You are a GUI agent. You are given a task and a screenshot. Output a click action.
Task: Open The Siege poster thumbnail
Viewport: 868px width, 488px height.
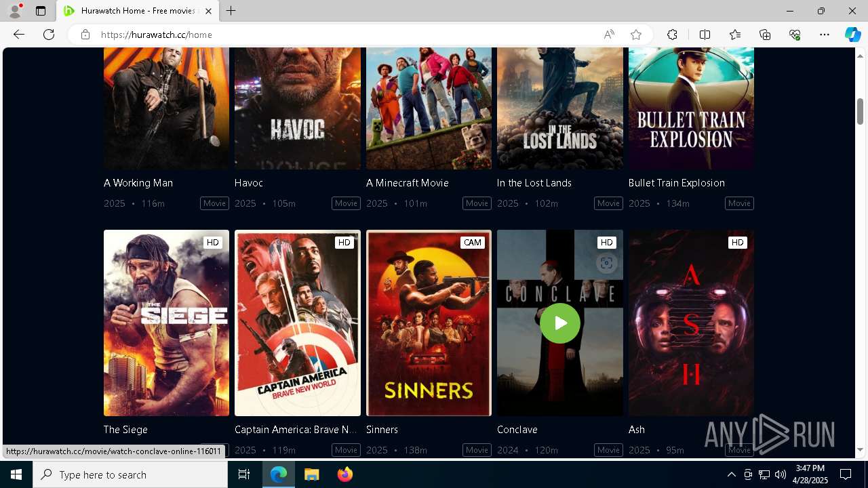166,323
